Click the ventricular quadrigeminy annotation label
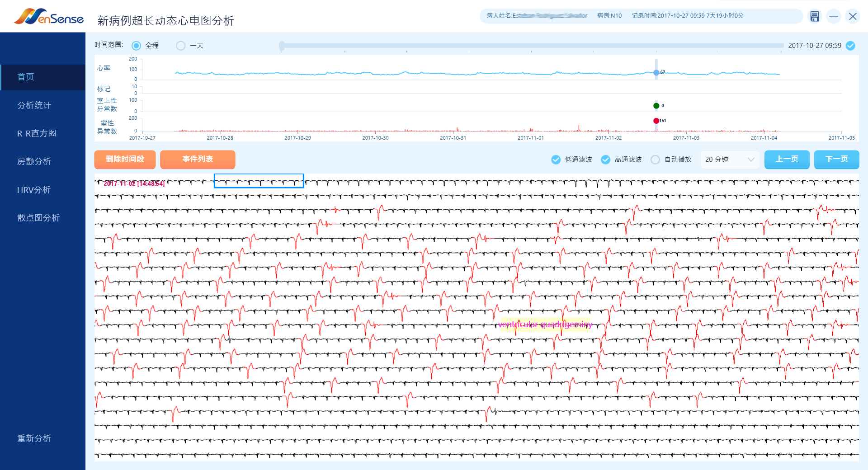Image resolution: width=868 pixels, height=470 pixels. click(545, 324)
